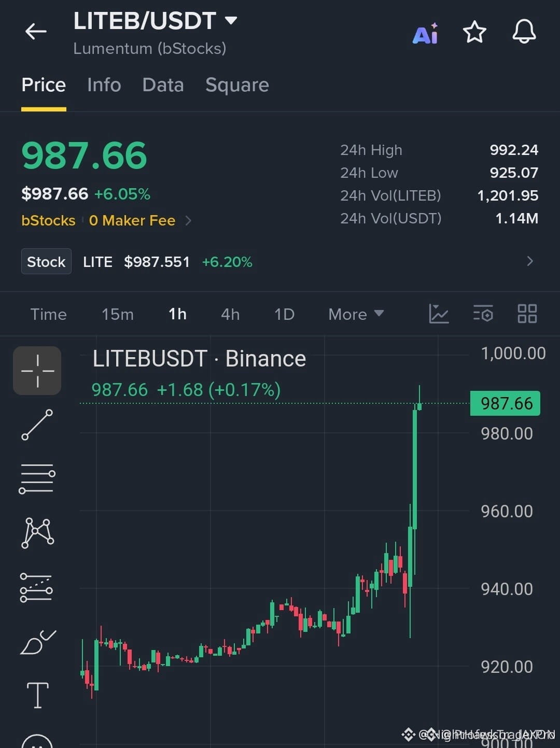Select the Time chart interval
560x748 pixels.
(x=48, y=314)
